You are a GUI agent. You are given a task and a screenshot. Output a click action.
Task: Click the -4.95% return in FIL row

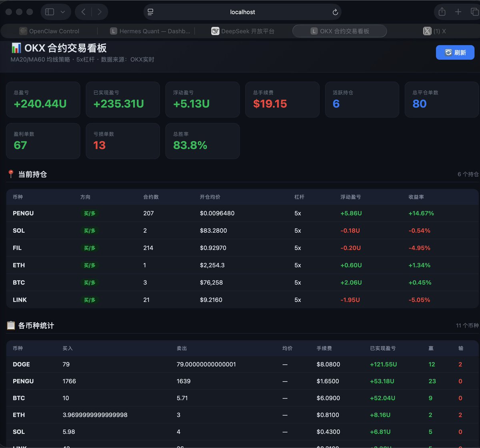coord(419,248)
